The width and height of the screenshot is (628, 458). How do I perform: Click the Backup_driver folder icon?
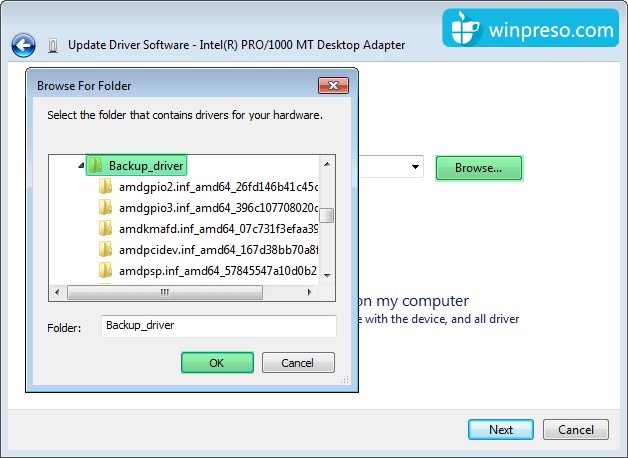pyautogui.click(x=95, y=165)
